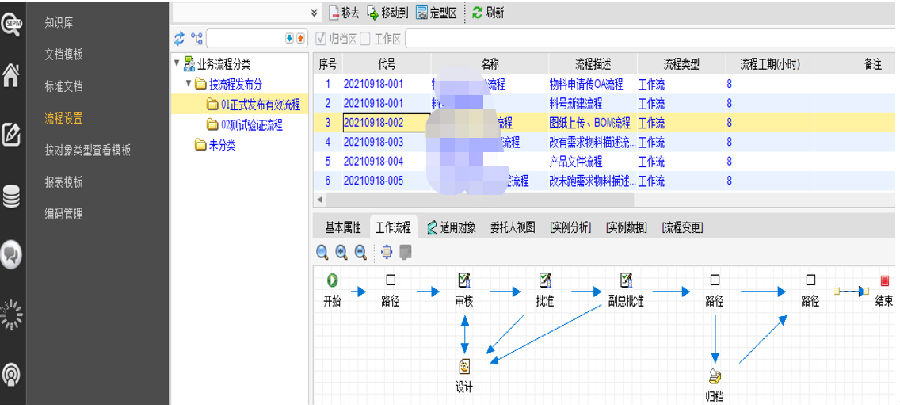
Task: Toggle the 归档区 checkbox
Action: click(x=321, y=39)
